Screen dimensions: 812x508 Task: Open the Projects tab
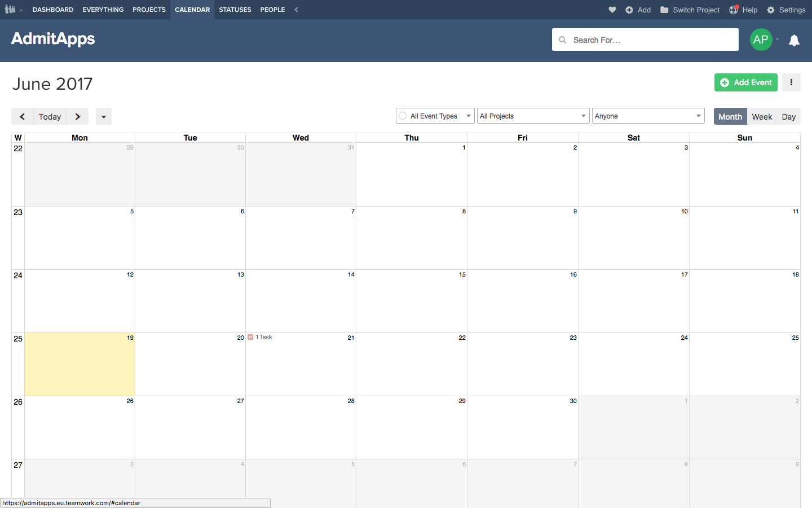coord(149,10)
